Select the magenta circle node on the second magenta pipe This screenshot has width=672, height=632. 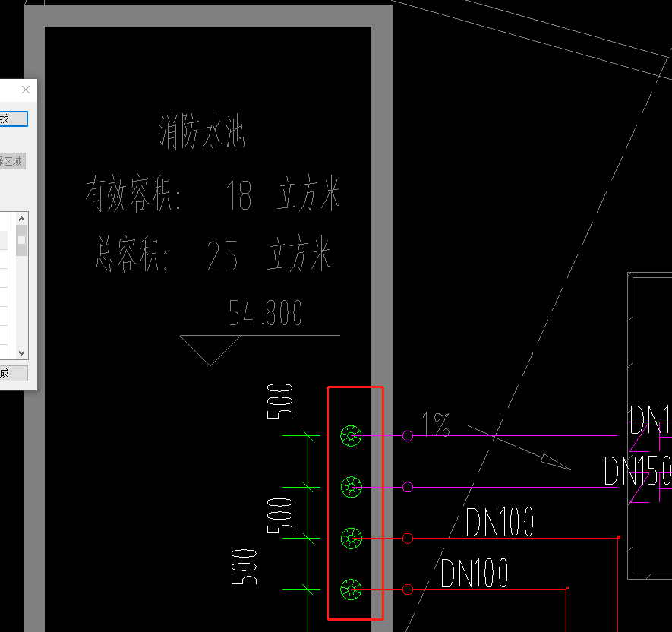[x=408, y=487]
